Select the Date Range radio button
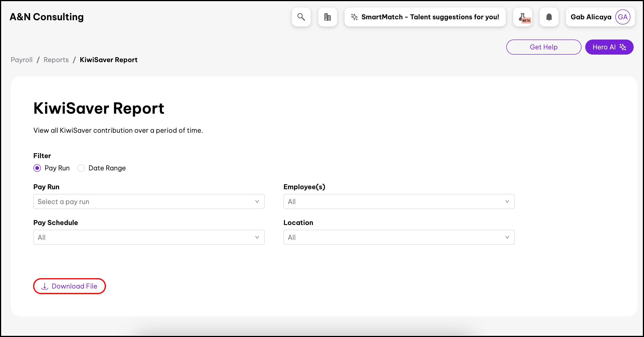 (x=81, y=168)
